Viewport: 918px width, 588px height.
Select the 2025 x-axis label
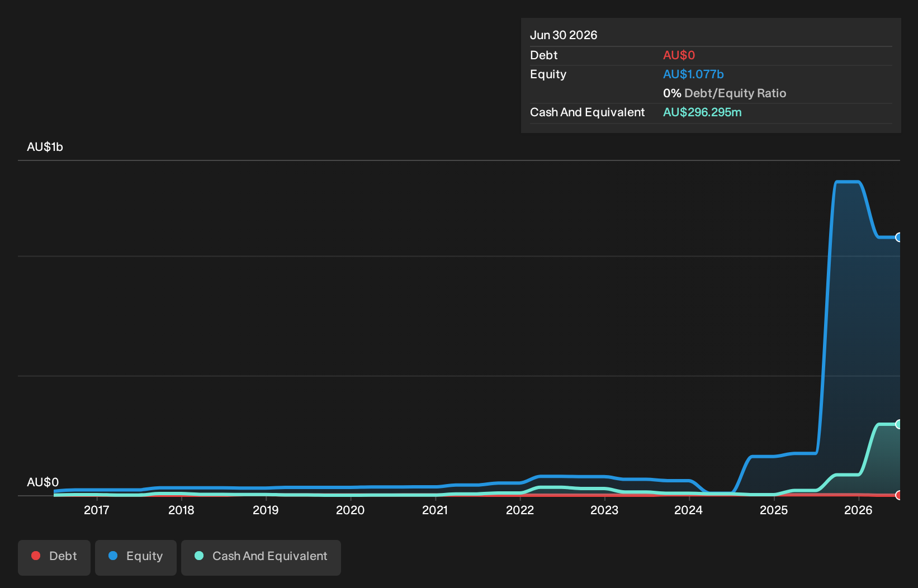pos(774,510)
